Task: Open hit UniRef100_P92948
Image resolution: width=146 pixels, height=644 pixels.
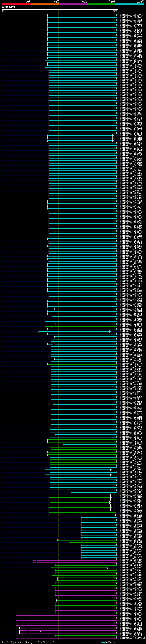Action: tap(131, 30)
